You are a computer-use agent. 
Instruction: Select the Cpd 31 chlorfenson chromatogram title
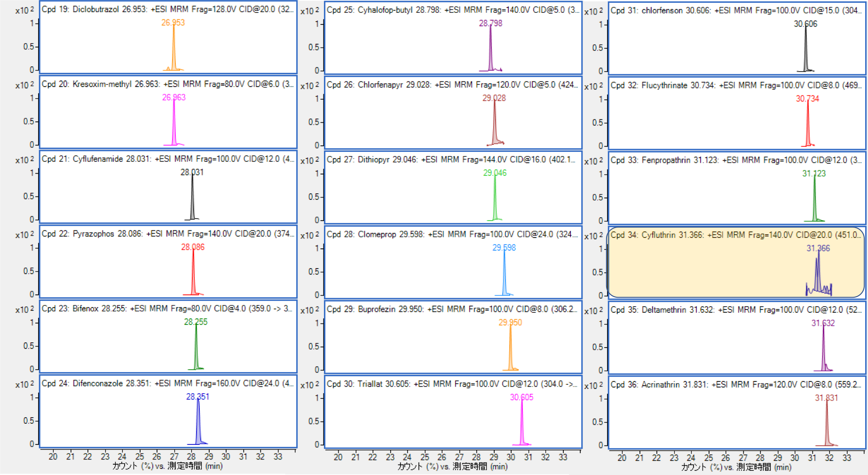(736, 10)
